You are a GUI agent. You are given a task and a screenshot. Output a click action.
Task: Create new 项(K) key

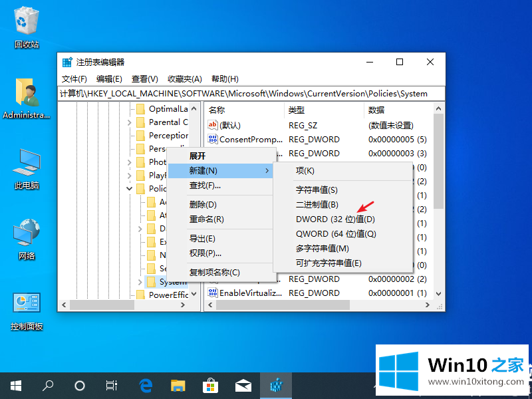343,171
